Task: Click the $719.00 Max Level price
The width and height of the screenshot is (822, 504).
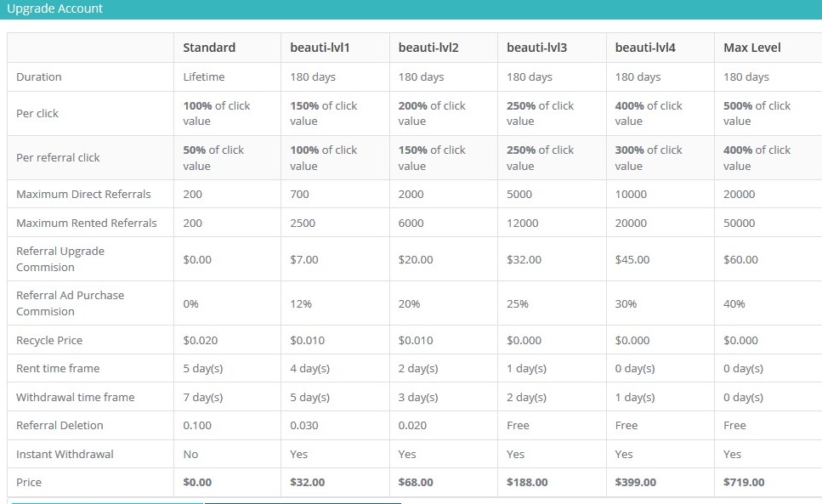Action: (x=744, y=482)
